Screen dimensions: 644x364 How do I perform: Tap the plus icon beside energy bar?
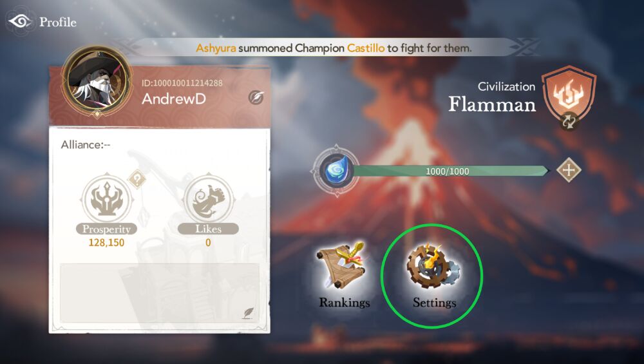pos(569,170)
